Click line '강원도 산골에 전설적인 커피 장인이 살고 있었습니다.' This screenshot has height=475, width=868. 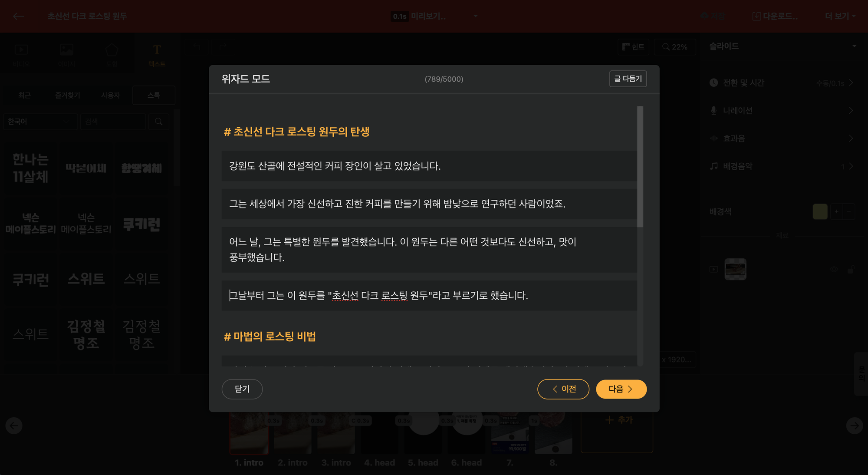pos(429,166)
